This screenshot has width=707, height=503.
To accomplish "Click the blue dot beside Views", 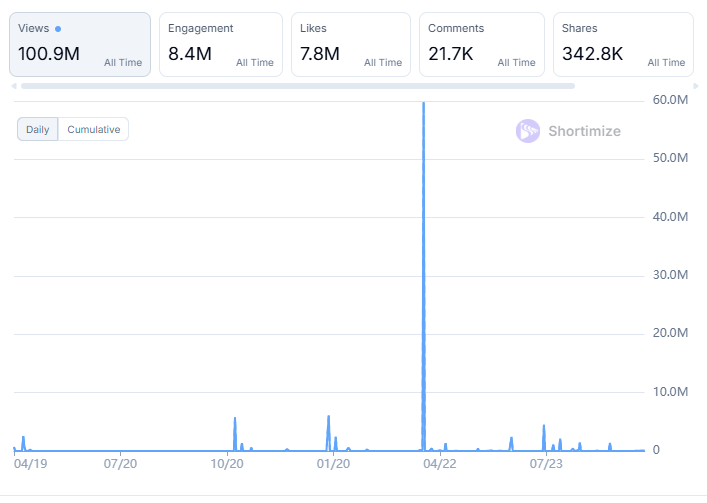I will pyautogui.click(x=58, y=29).
